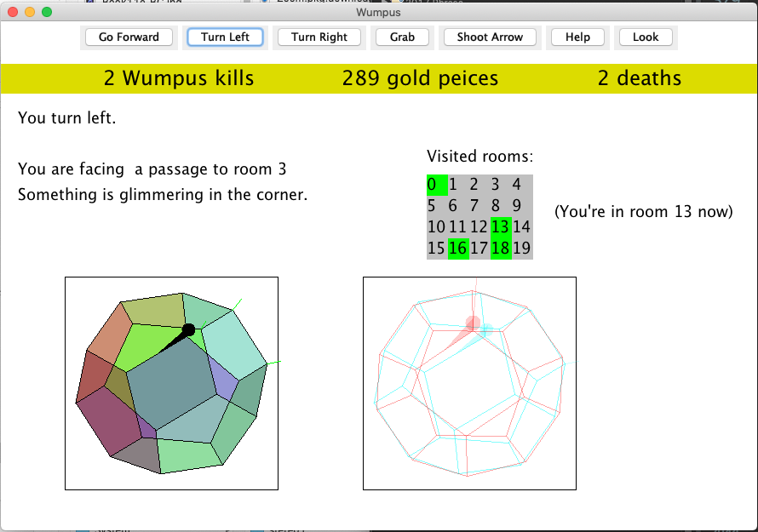Image resolution: width=758 pixels, height=532 pixels.
Task: Grab the gold with the Grab button
Action: pos(402,37)
